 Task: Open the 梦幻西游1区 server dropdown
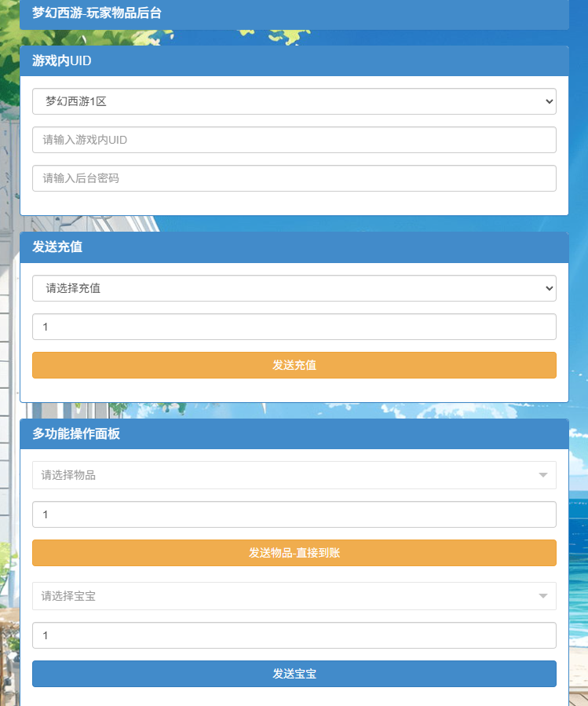click(x=294, y=101)
